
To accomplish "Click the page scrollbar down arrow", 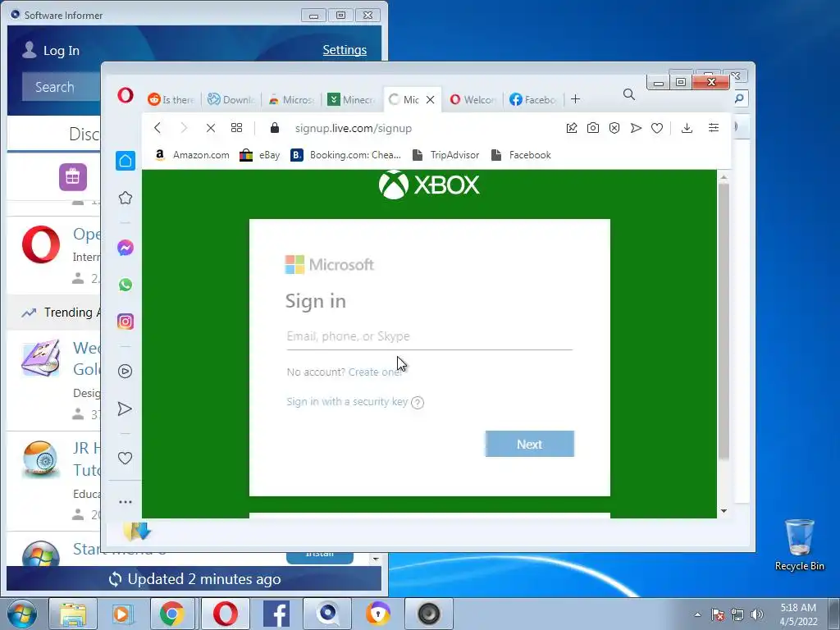I will [x=724, y=511].
